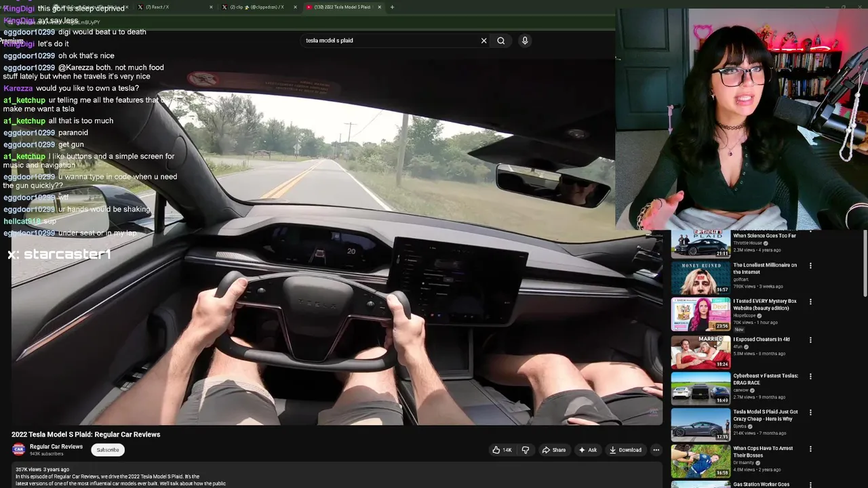Open the Ask AI button
868x488 pixels.
click(x=587, y=450)
